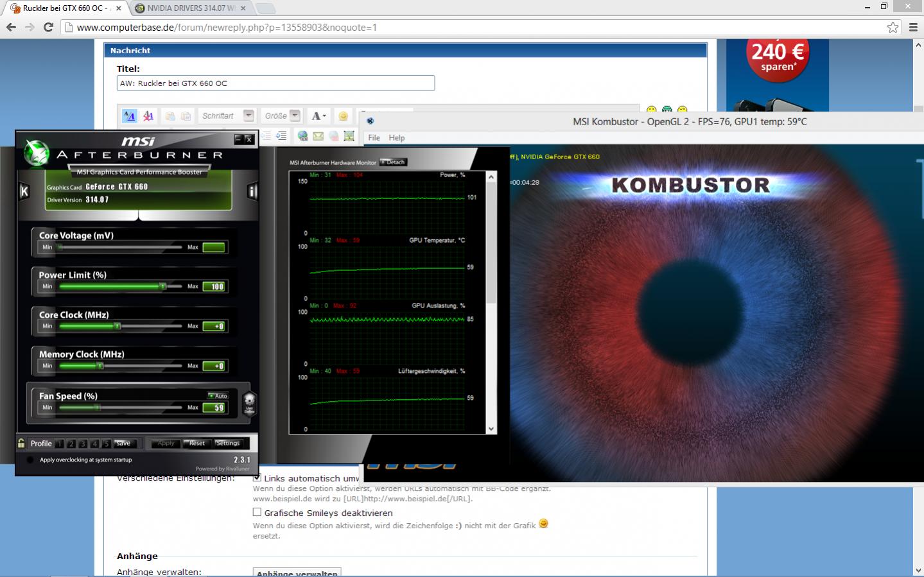
Task: Click the increase indent icon in editor
Action: (281, 136)
